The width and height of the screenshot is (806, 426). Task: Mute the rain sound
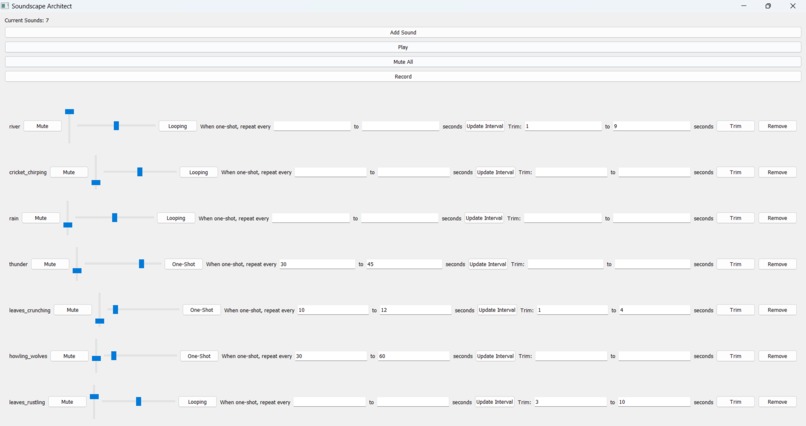pyautogui.click(x=41, y=218)
